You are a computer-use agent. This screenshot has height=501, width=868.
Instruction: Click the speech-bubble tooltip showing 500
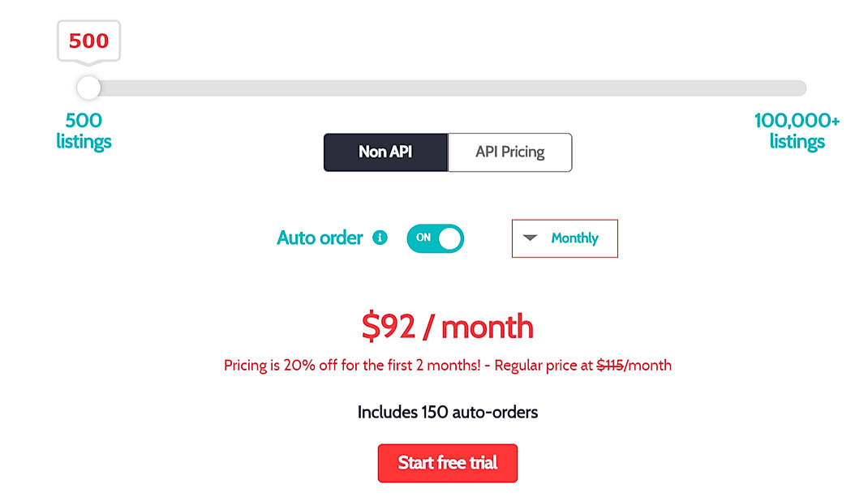(x=88, y=41)
